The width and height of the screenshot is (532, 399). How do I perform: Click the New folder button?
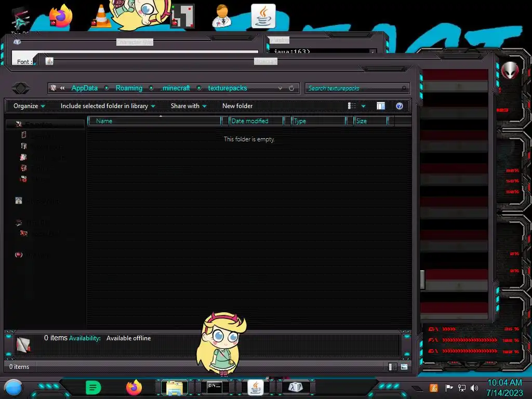point(237,106)
